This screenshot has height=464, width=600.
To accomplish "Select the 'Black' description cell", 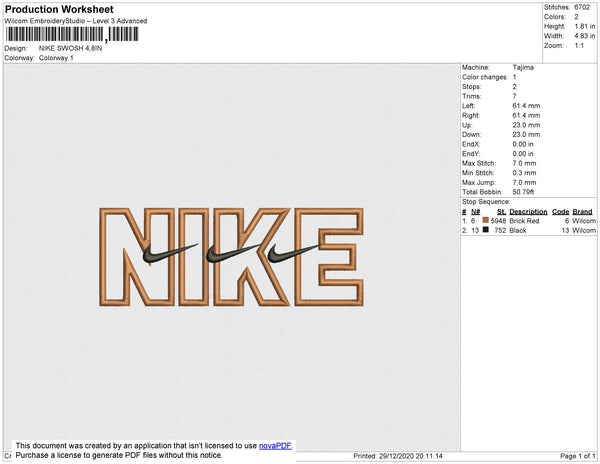I will (x=518, y=231).
